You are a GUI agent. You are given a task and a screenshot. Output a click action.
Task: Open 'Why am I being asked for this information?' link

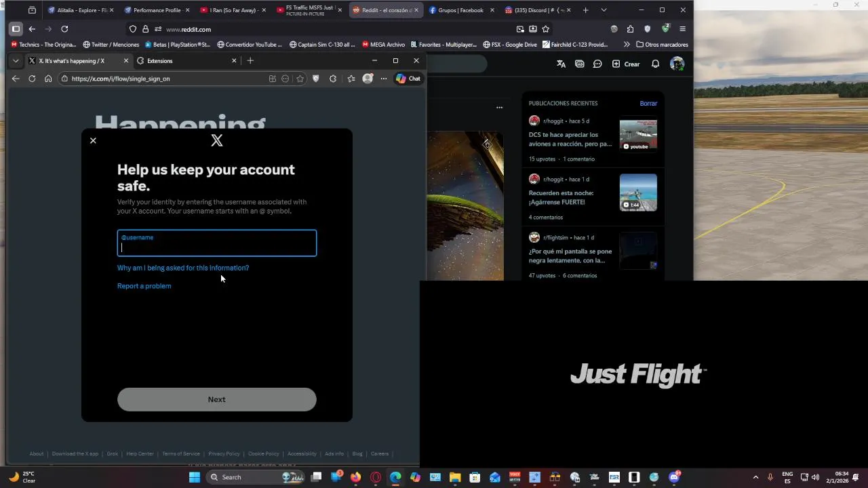pyautogui.click(x=183, y=268)
